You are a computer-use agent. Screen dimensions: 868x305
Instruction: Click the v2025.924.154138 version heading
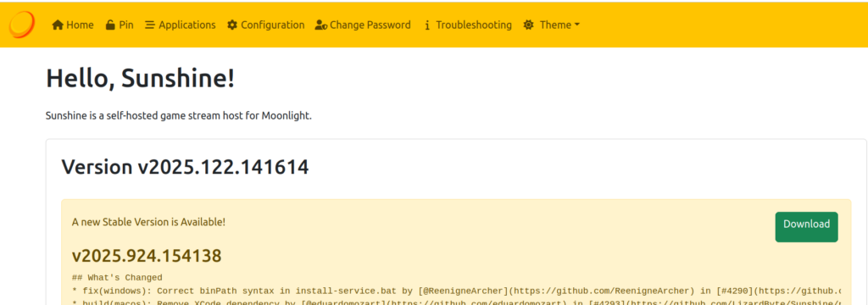pos(147,256)
